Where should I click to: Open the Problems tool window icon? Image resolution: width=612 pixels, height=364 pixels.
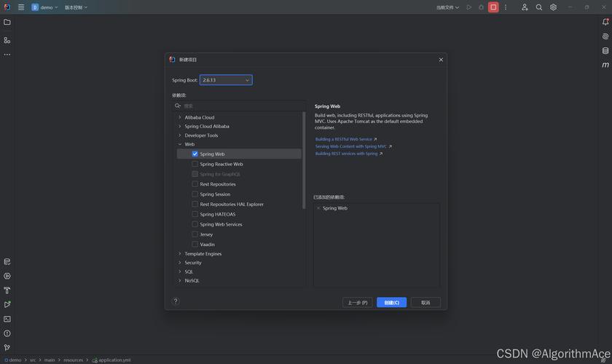coord(7,333)
